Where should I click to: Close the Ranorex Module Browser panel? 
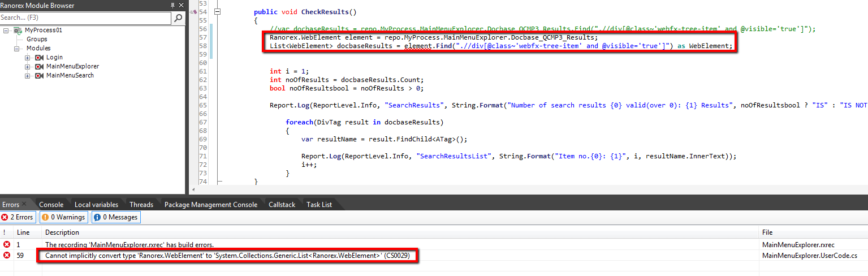pos(180,5)
